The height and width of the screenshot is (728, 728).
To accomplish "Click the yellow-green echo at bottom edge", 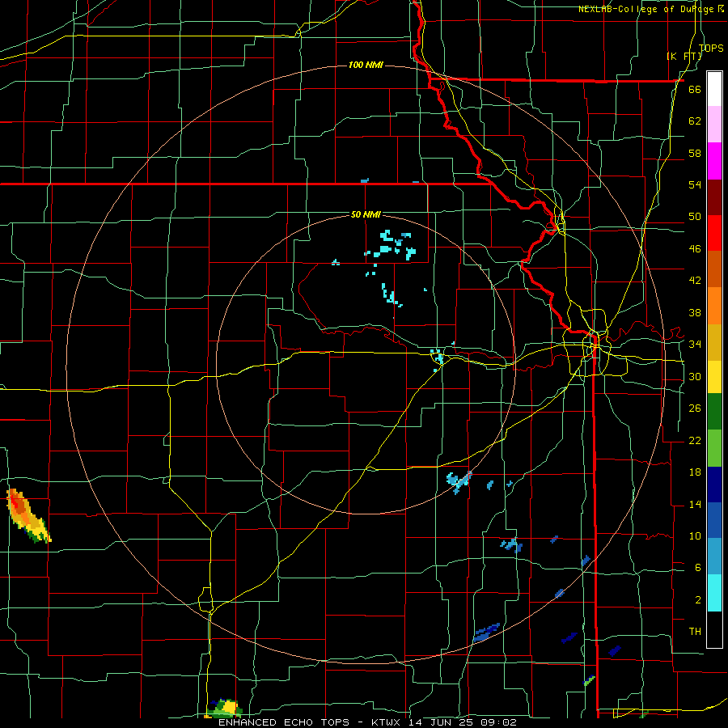I will tap(224, 708).
